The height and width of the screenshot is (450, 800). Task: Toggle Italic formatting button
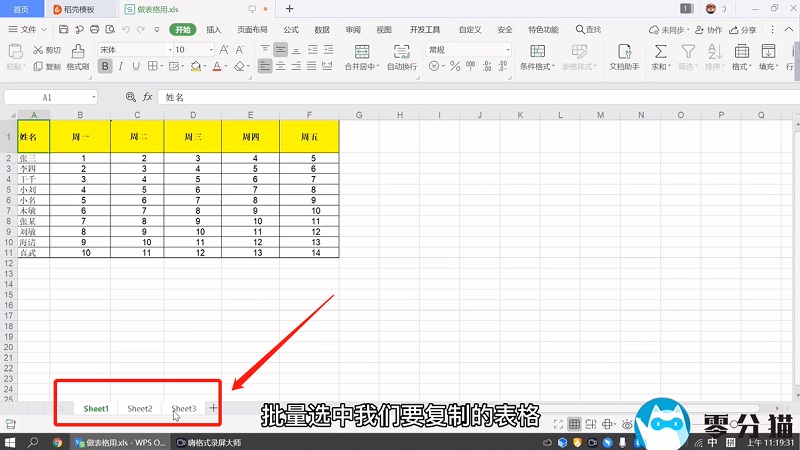[120, 67]
